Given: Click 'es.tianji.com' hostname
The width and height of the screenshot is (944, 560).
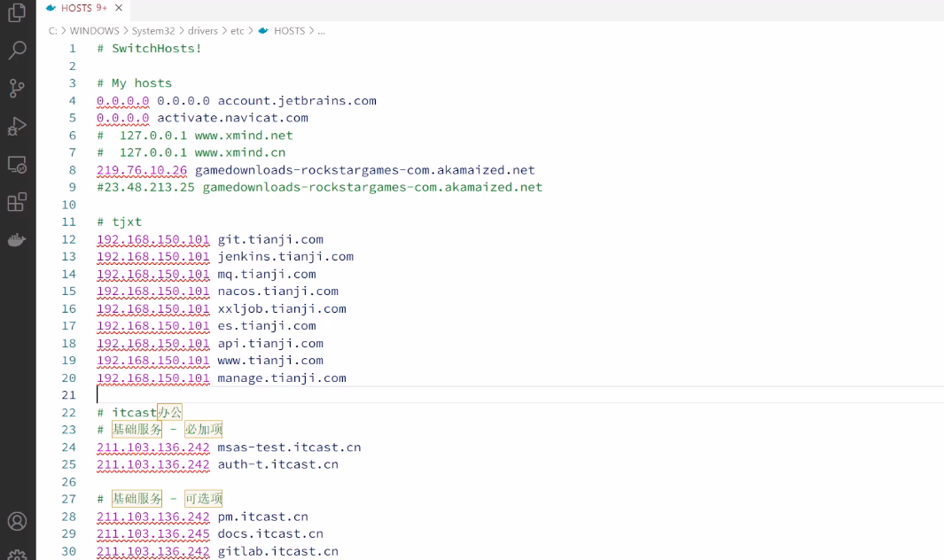Looking at the screenshot, I should point(267,326).
